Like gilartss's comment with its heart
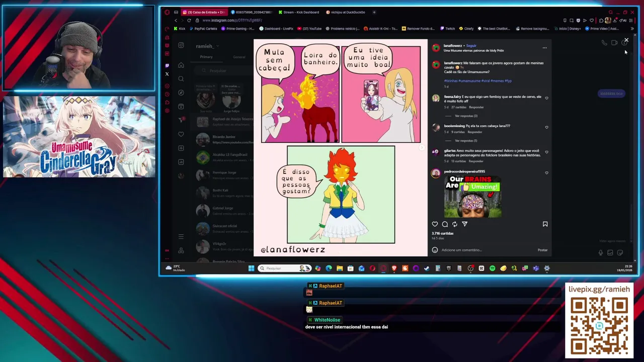 [546, 152]
